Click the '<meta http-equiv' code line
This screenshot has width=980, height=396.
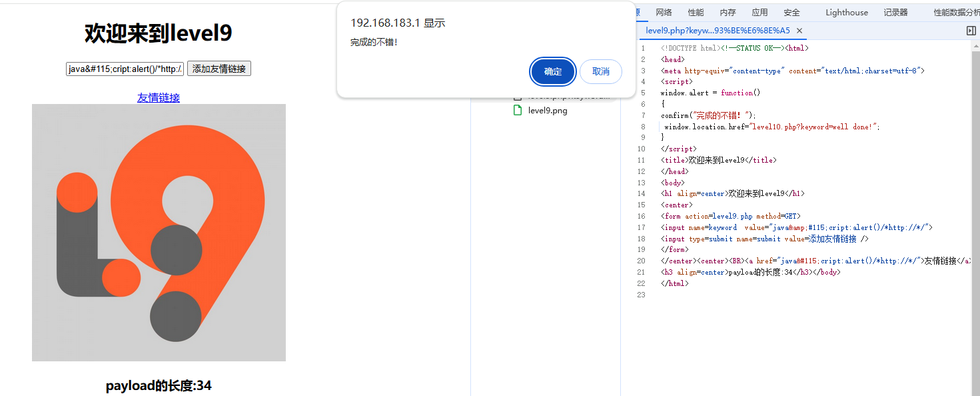pos(793,71)
